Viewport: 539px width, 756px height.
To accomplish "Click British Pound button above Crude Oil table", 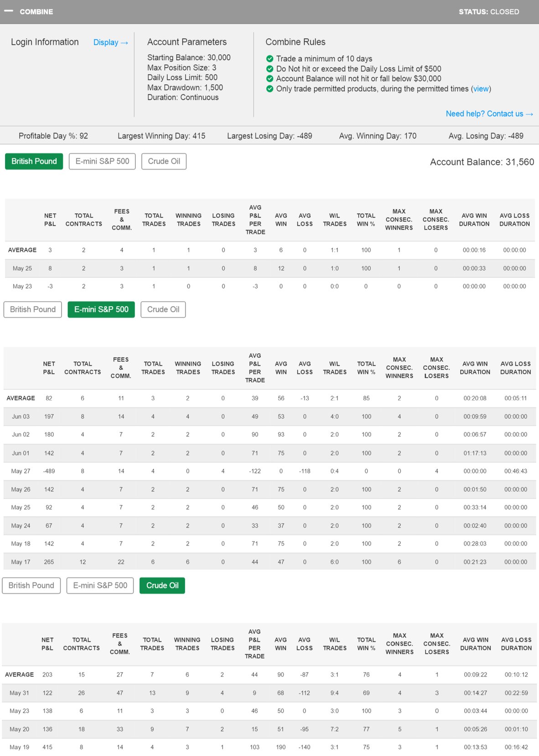I will point(31,586).
